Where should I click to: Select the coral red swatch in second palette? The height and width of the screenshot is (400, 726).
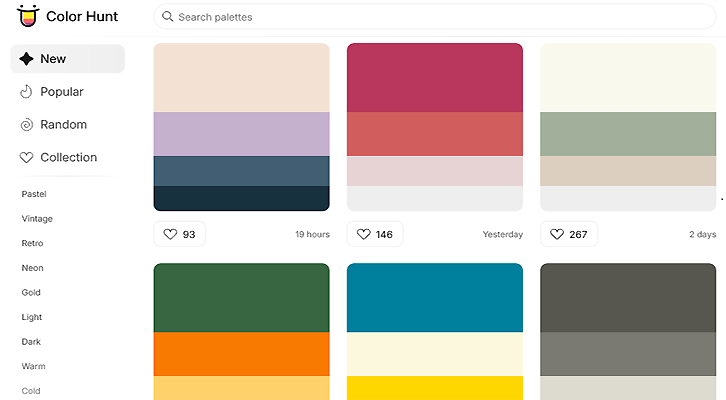click(435, 134)
